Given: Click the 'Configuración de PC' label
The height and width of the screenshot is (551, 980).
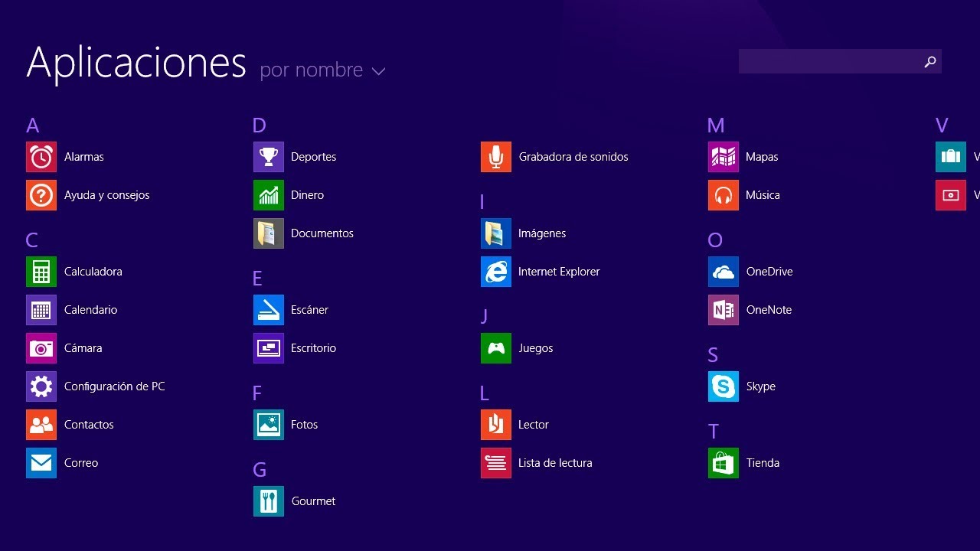Looking at the screenshot, I should point(115,386).
